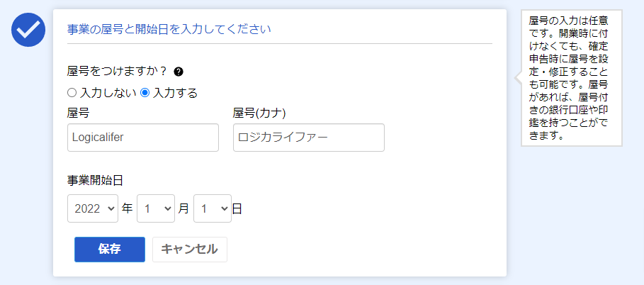
Task: Click the 屋号(カナ) field with ロジカライファー
Action: coord(308,138)
